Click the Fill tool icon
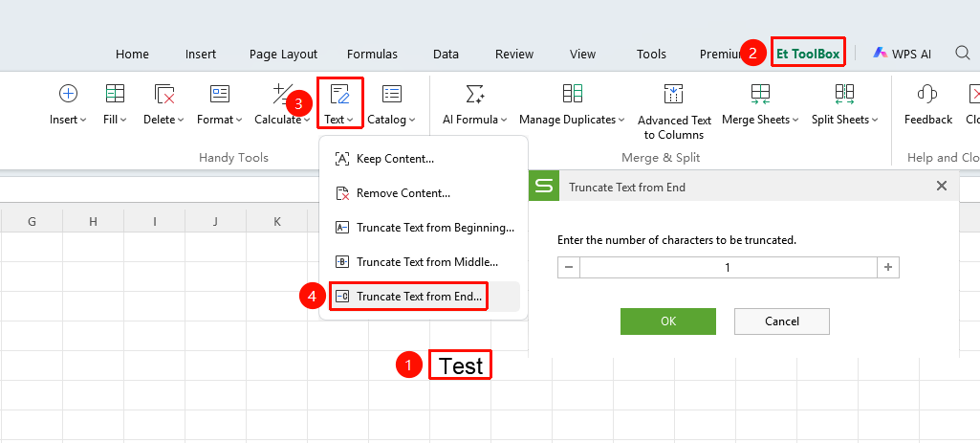The image size is (980, 443). point(115,94)
